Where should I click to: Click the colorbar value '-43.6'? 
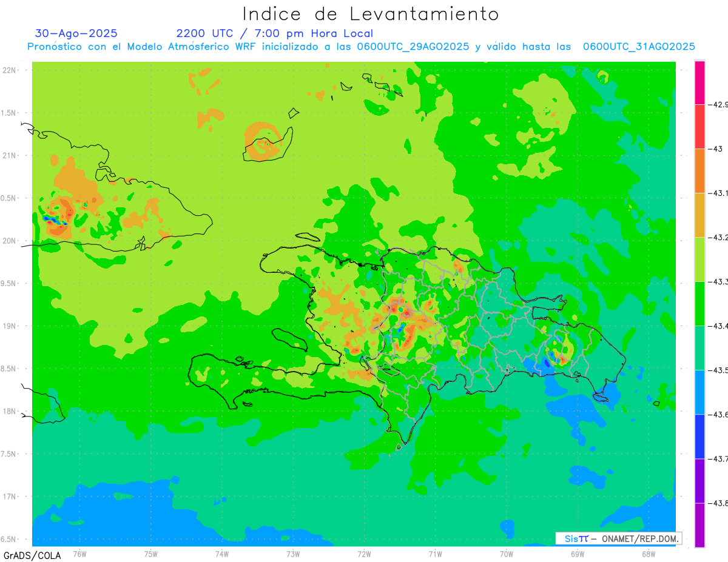(719, 415)
